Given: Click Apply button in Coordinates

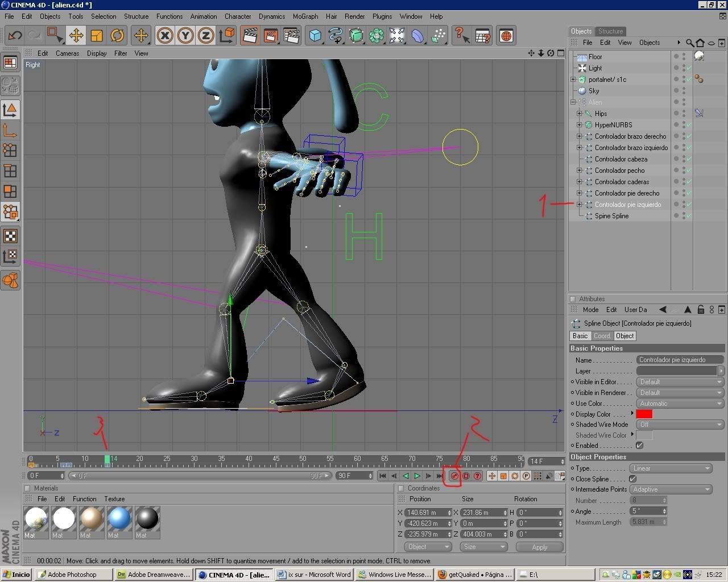Looking at the screenshot, I should 539,547.
